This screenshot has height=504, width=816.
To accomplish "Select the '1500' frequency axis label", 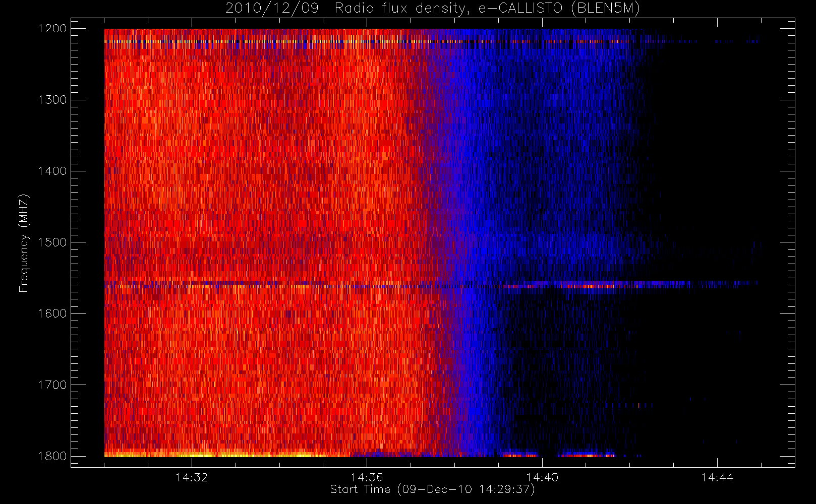I will (x=52, y=242).
